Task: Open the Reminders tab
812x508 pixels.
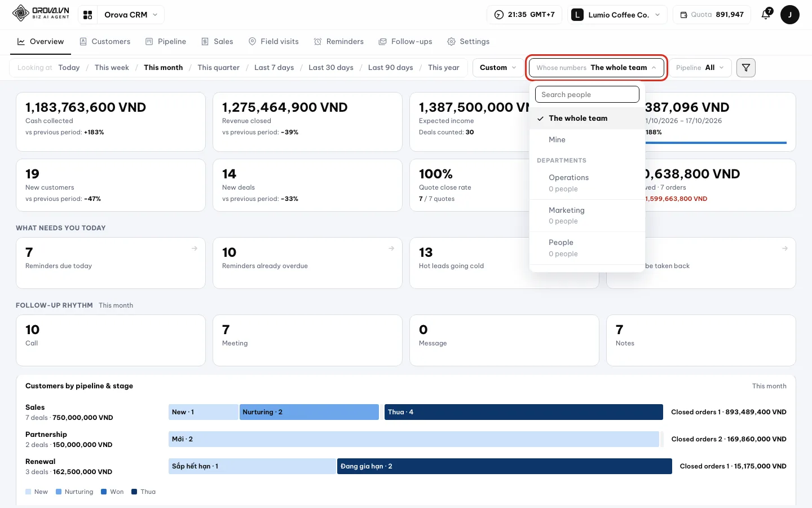Action: (339, 42)
